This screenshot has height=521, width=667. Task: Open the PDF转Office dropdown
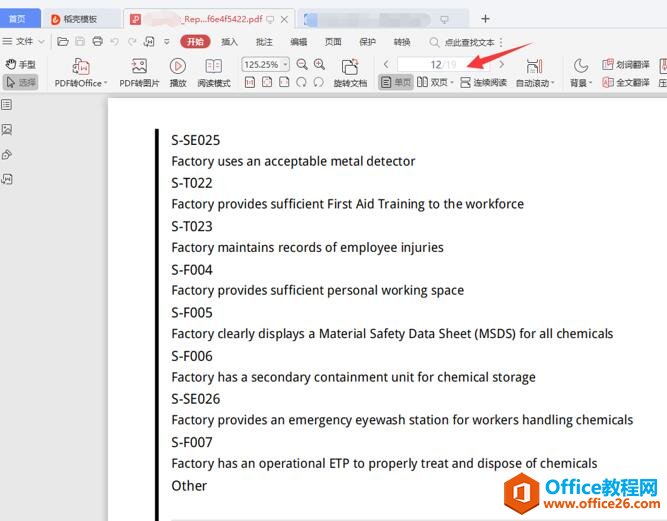[x=81, y=73]
